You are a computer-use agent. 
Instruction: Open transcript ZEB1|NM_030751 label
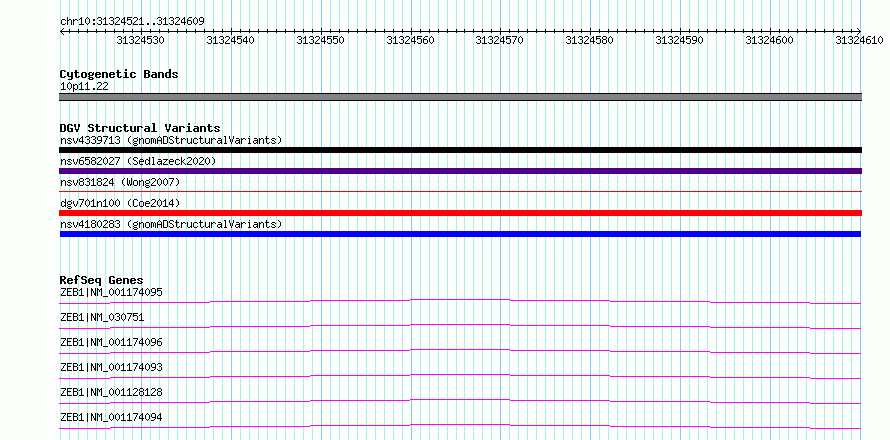(x=102, y=317)
